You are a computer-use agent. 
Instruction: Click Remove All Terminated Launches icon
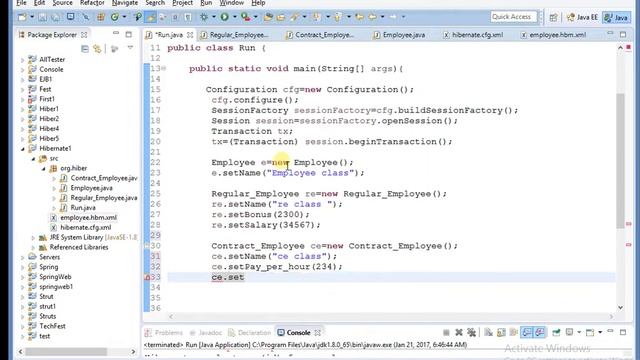pyautogui.click(x=471, y=333)
